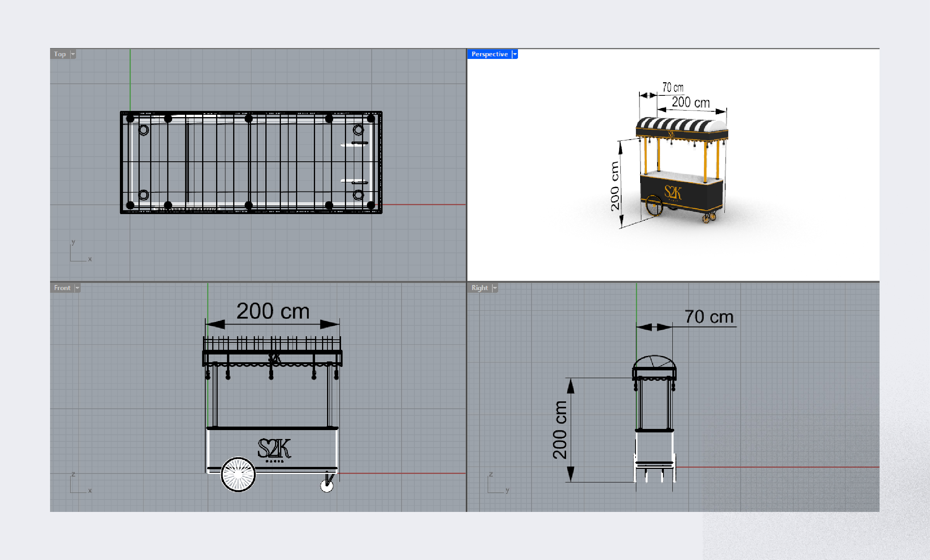Click the rendered cart model in Perspective view
930x560 pixels.
click(x=682, y=171)
